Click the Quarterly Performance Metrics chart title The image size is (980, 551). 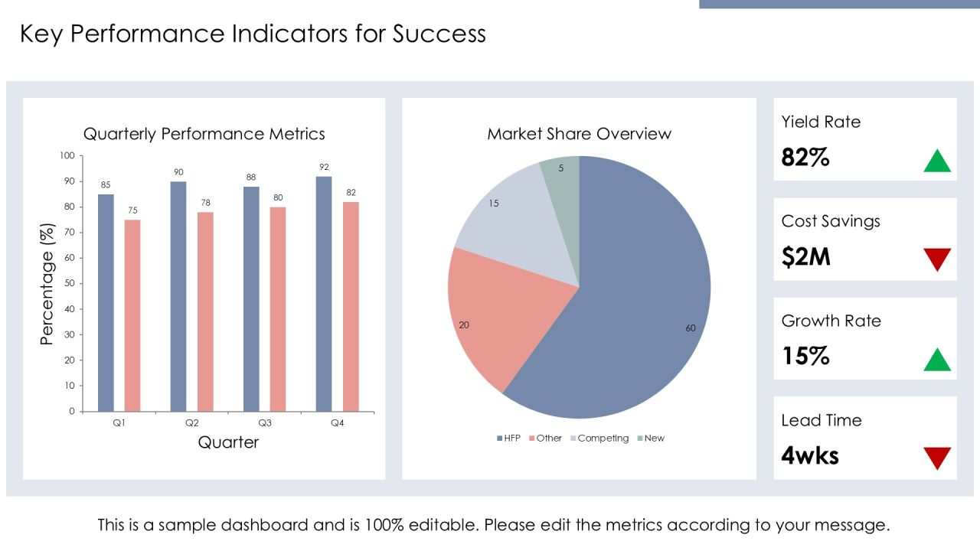[204, 134]
